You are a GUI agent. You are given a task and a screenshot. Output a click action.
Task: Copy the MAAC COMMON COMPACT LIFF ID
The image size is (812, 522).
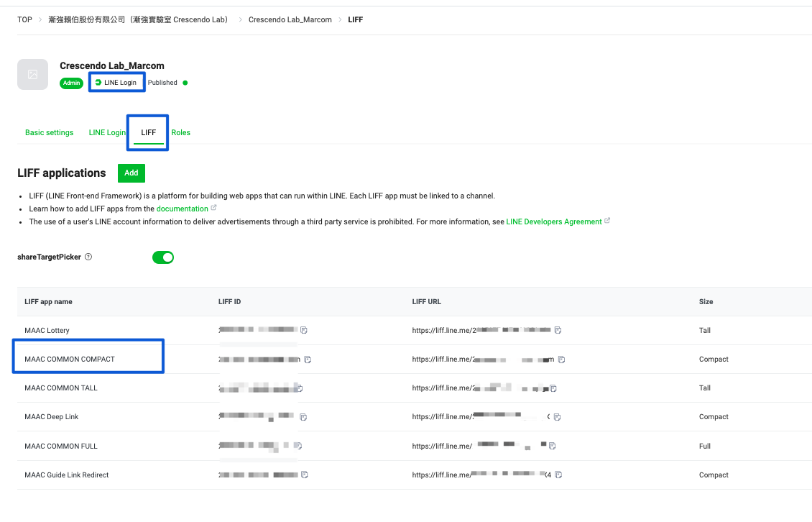[x=308, y=360]
